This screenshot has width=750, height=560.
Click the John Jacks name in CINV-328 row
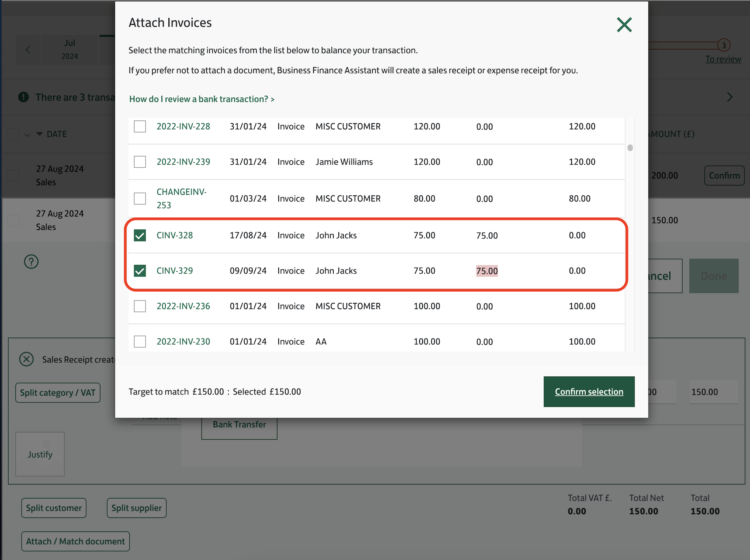click(336, 235)
